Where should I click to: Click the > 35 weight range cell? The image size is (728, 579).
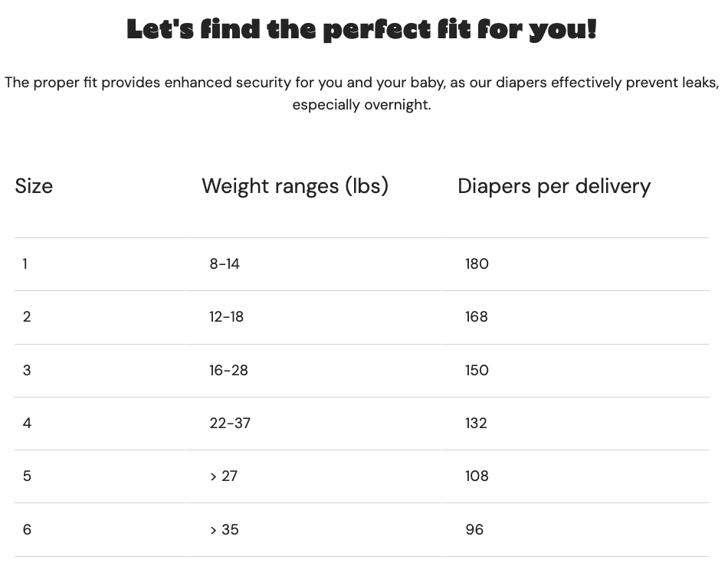click(x=225, y=529)
